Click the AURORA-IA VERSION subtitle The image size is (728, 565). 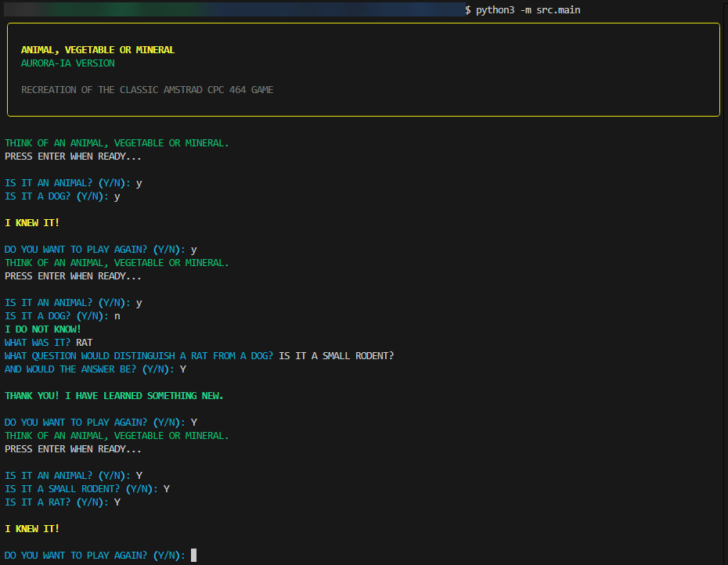tap(67, 63)
